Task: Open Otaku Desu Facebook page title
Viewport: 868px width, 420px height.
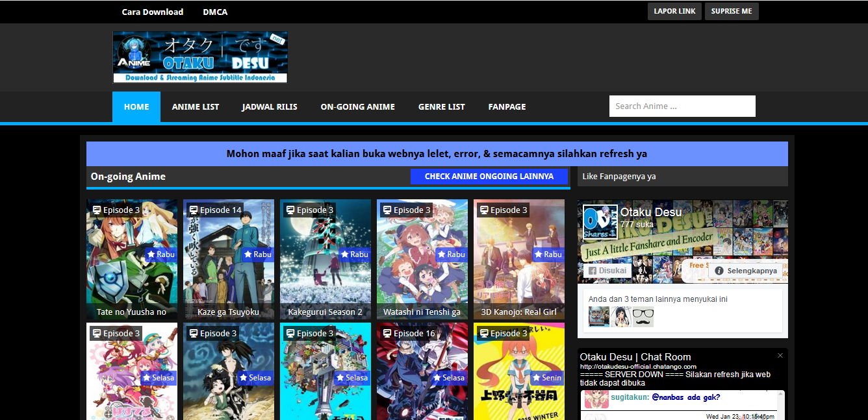Action: (x=651, y=212)
